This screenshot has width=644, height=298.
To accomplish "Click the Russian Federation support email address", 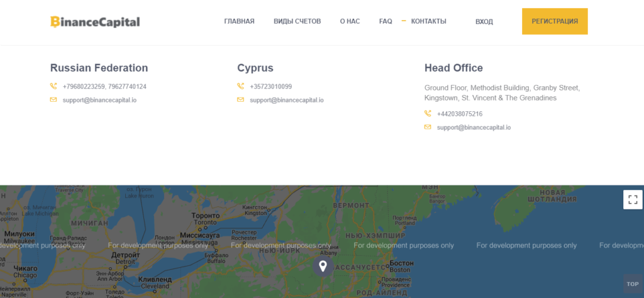I will pos(99,100).
